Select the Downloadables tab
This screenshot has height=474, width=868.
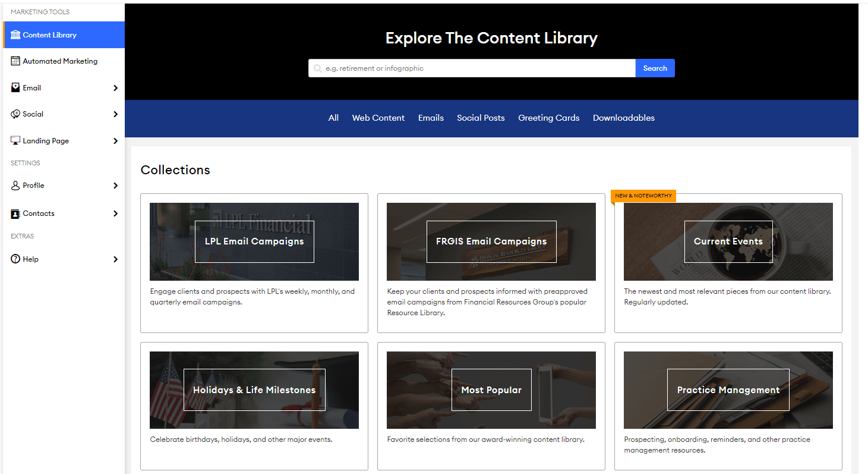(624, 118)
